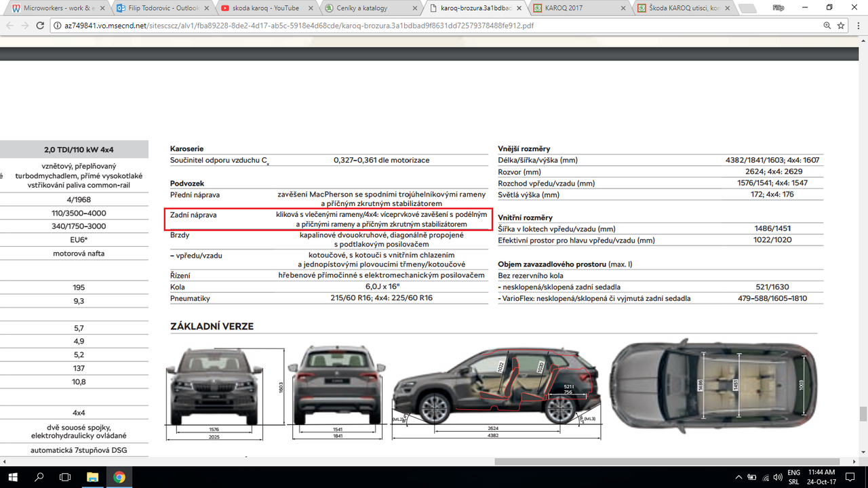Screen dimensions: 868x488
Task: Click the Vnější rozměry heading
Action: pyautogui.click(x=524, y=148)
